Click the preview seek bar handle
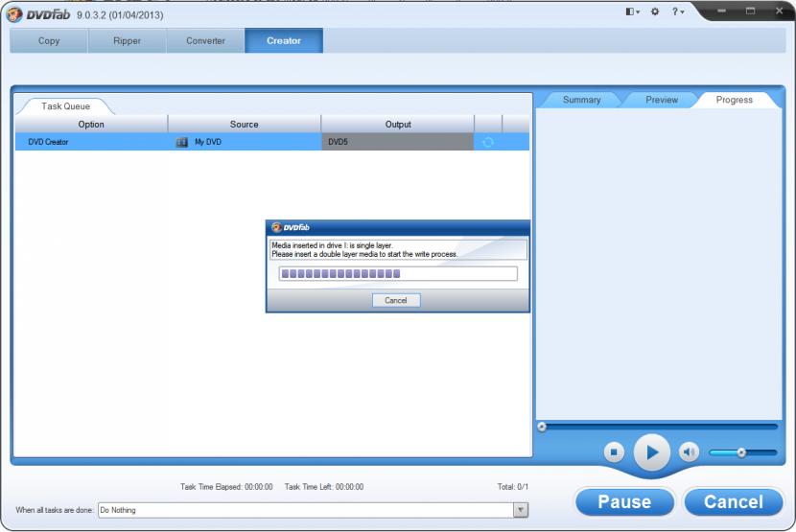The image size is (796, 532). click(x=542, y=427)
